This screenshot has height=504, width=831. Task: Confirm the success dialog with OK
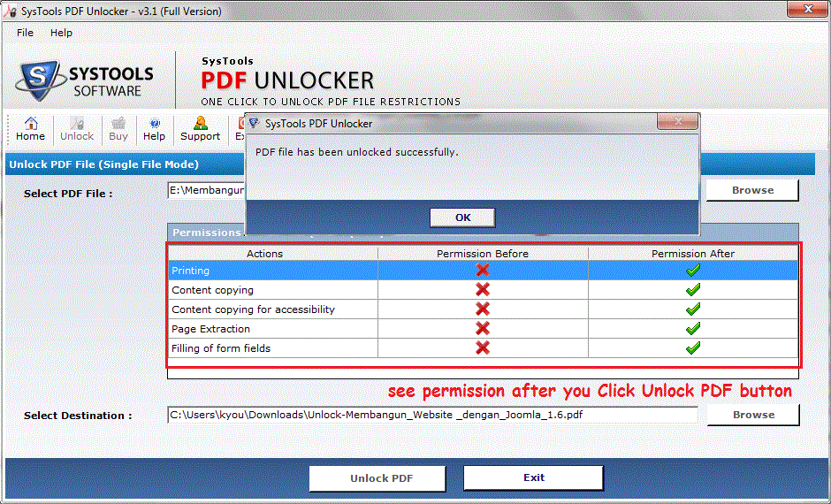pyautogui.click(x=462, y=218)
